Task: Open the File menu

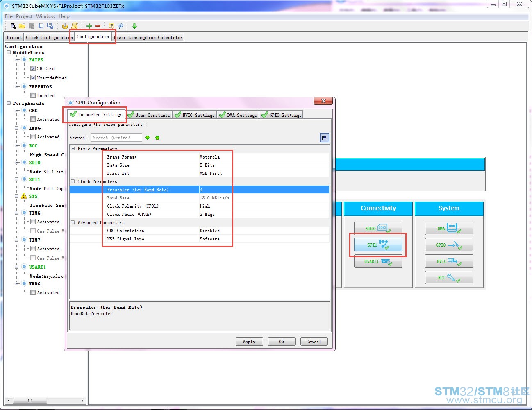Action: click(x=9, y=16)
